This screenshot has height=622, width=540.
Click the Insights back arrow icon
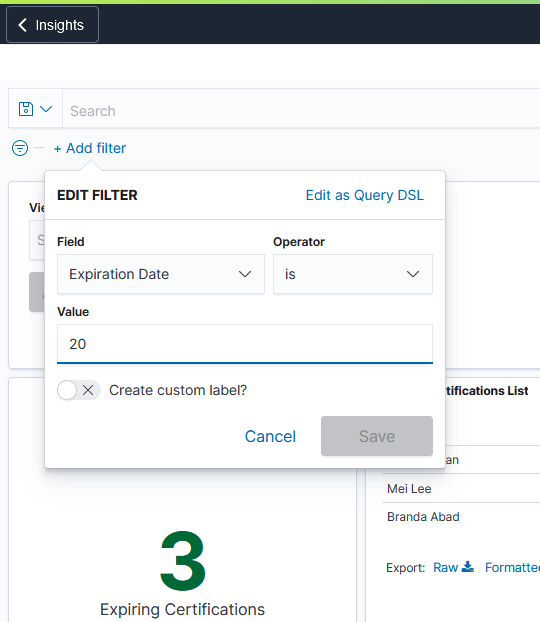23,25
